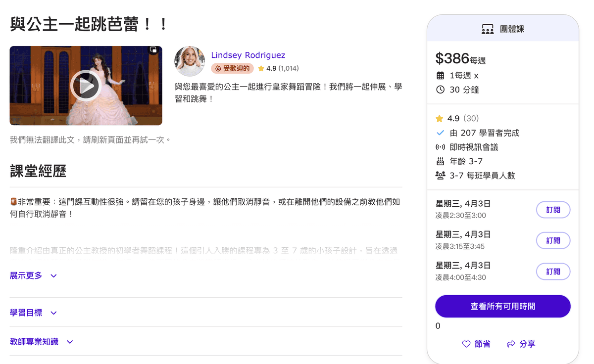This screenshot has width=594, height=364.
Task: Click chevron beside 展示更多
Action: coord(53,276)
